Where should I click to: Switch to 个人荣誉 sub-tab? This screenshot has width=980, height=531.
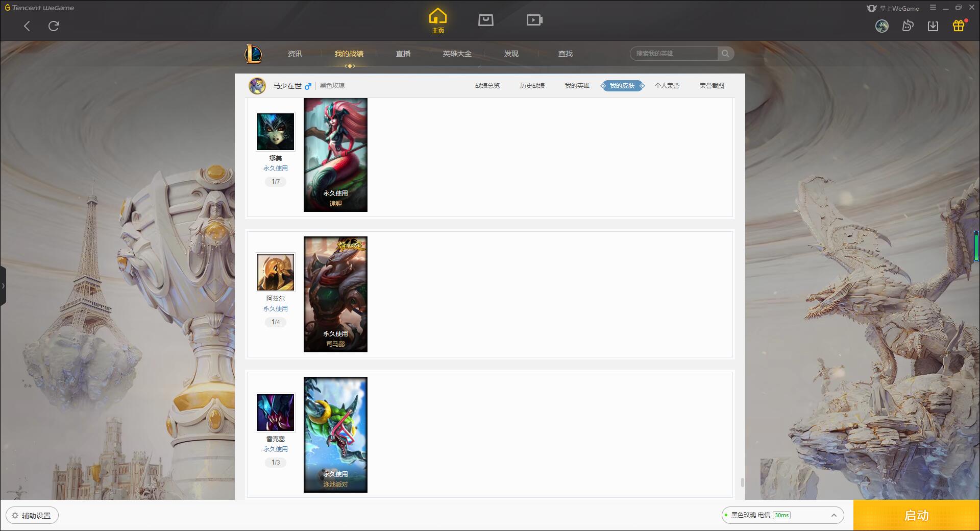[667, 86]
